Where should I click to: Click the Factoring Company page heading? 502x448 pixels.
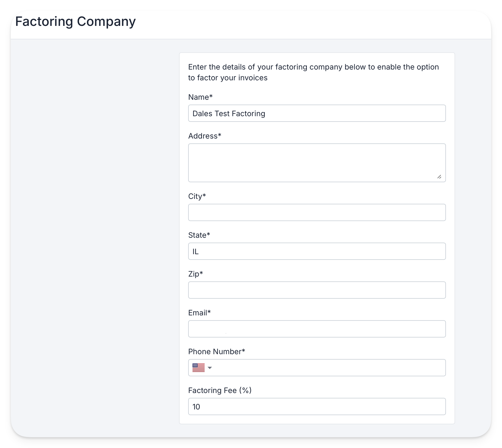point(75,22)
